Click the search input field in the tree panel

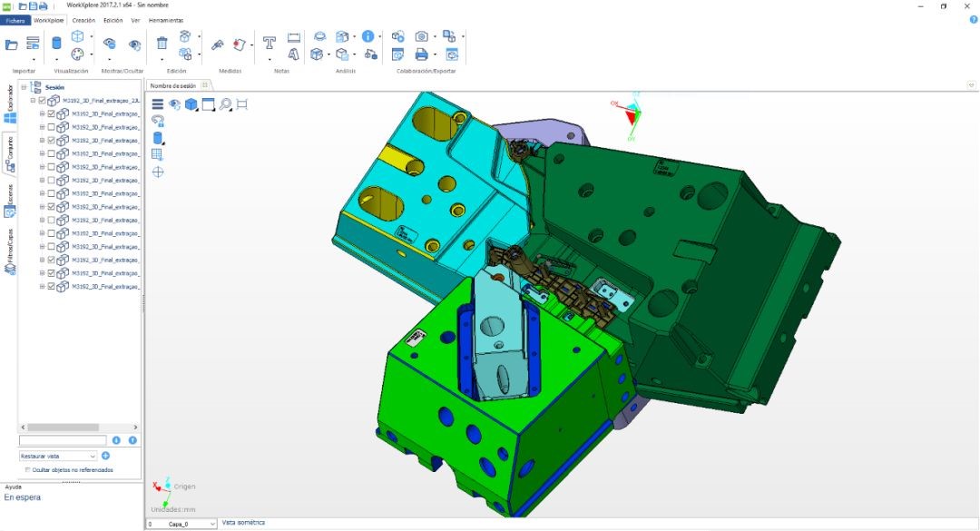[62, 440]
